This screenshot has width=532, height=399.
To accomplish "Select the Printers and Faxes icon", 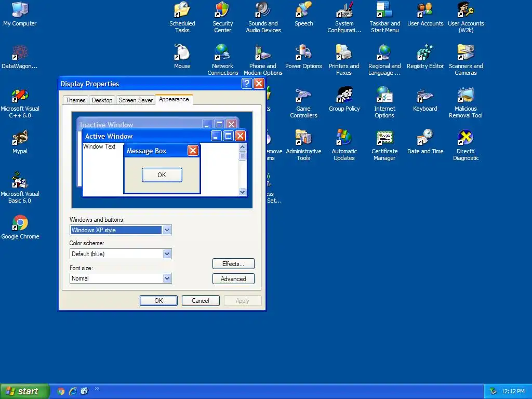I will pyautogui.click(x=344, y=60).
